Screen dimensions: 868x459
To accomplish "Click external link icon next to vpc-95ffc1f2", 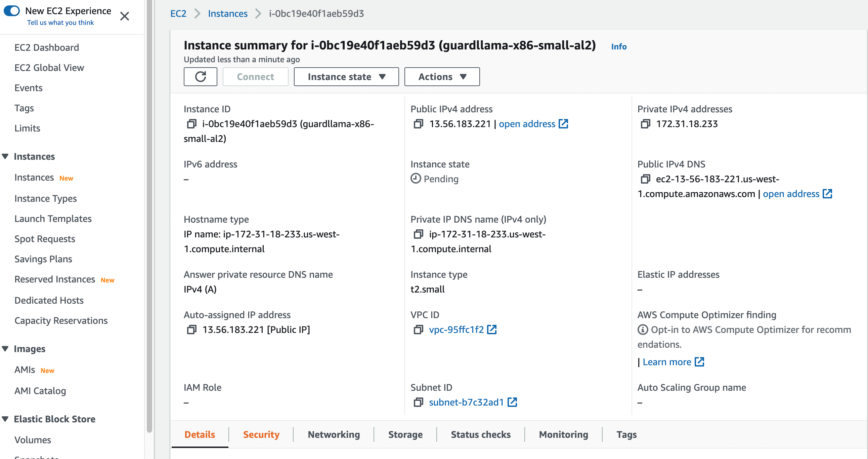I will tap(492, 330).
